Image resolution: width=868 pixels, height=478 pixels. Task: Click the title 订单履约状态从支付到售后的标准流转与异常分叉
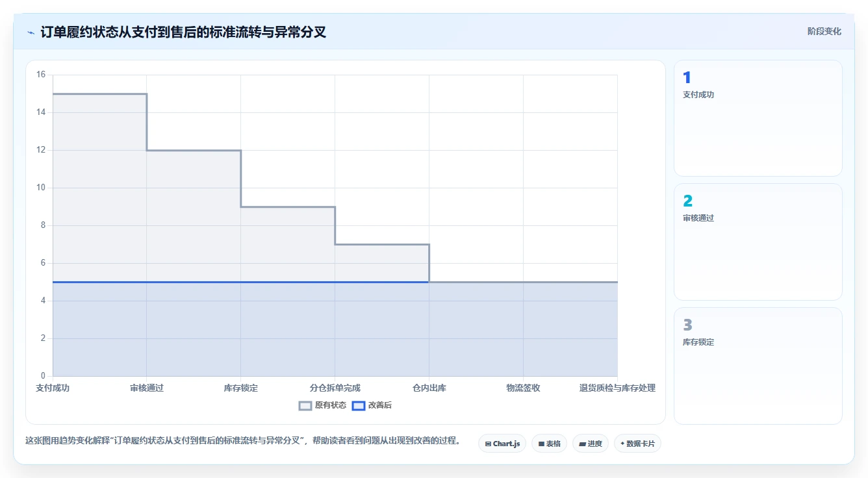point(183,32)
